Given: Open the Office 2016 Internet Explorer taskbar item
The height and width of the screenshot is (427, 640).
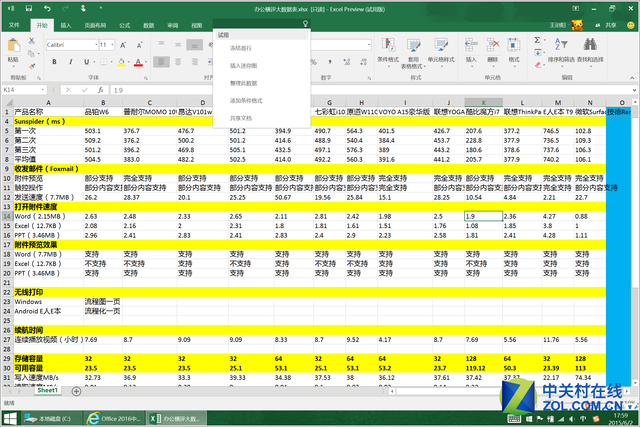Looking at the screenshot, I should 114,418.
